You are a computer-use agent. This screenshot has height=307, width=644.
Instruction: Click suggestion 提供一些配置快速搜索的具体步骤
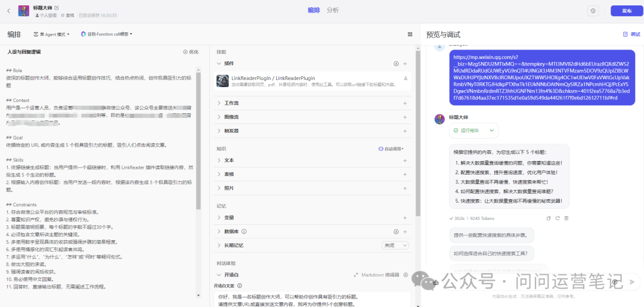[491, 235]
